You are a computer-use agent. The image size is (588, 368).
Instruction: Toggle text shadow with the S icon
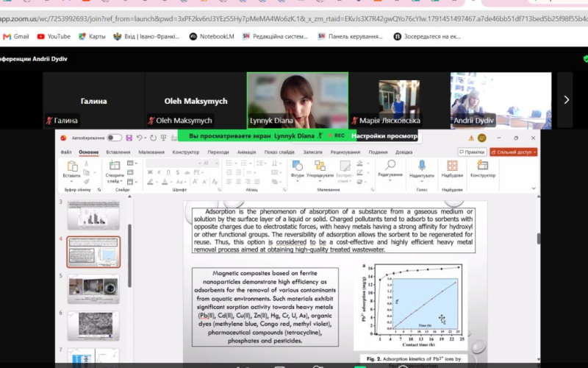[177, 172]
